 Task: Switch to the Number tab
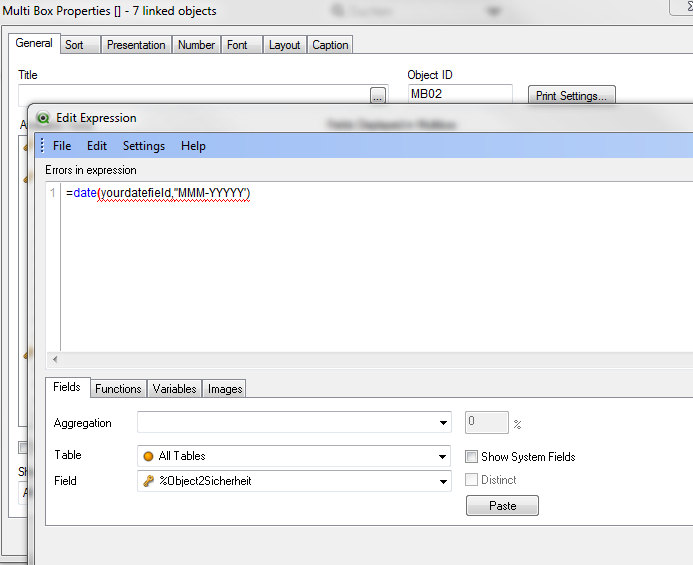(196, 45)
